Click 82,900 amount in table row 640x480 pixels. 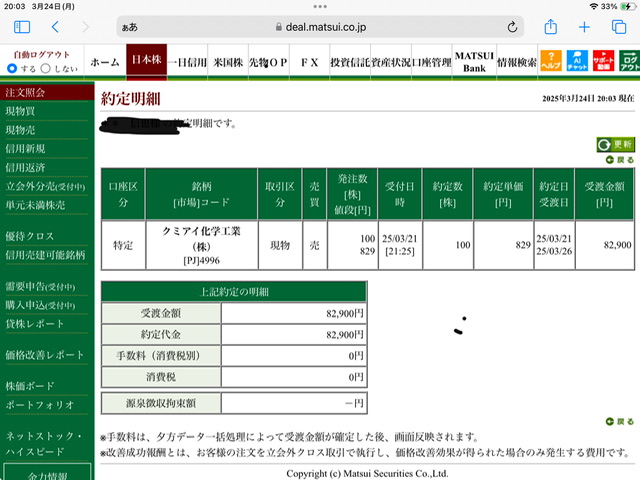(x=605, y=245)
